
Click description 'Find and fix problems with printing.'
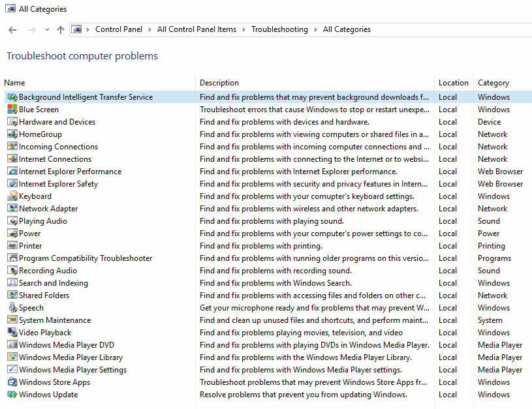[x=261, y=246]
